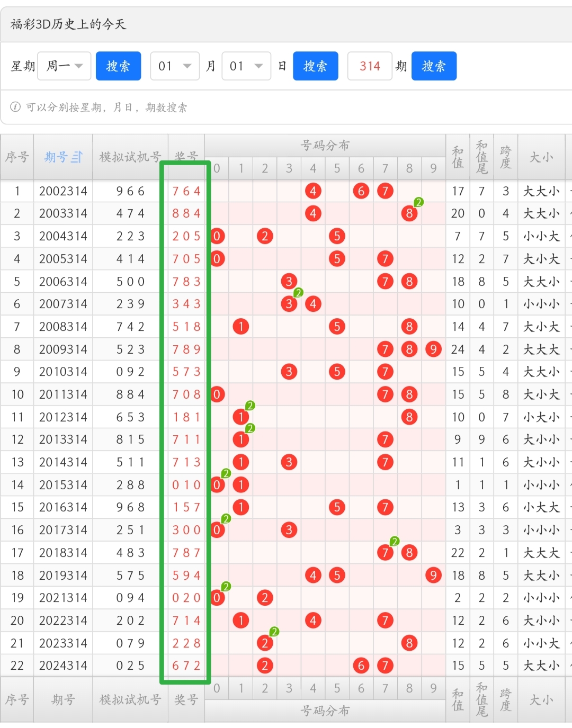This screenshot has height=728, width=572.
Task: Click winning number 0 1 0 in row 14
Action: coord(186,485)
